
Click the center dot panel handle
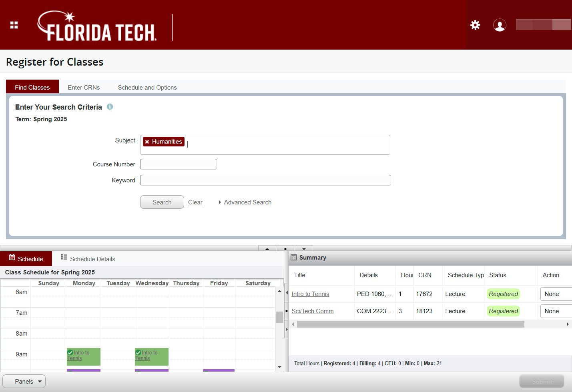285,248
